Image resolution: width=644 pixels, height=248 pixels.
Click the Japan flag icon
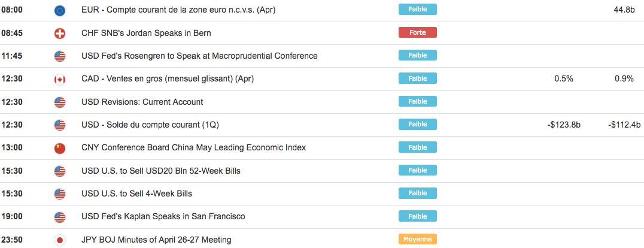[59, 240]
